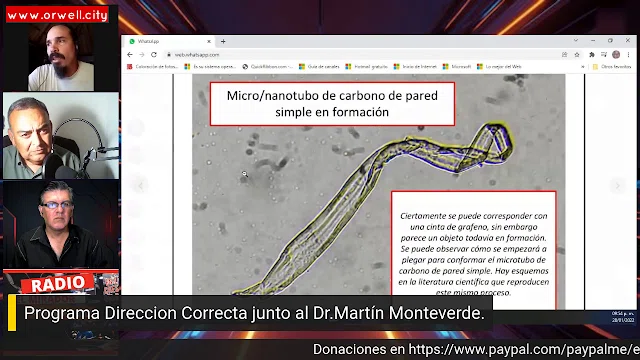Viewport: 640px width, 360px height.
Task: Open the Guía de canales bookmark
Action: coord(319,67)
